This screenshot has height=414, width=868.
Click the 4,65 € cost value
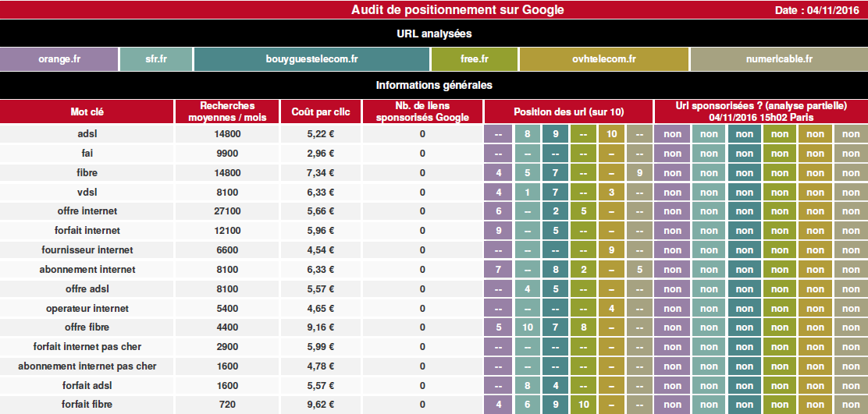(321, 308)
